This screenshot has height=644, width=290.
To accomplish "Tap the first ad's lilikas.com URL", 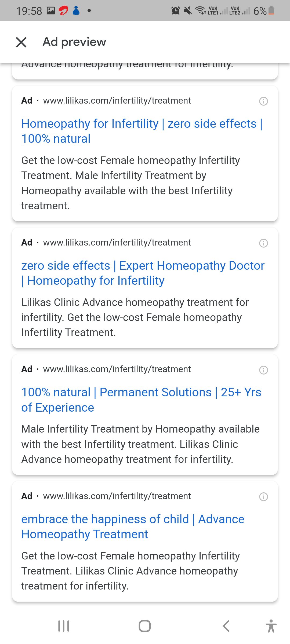I will 117,101.
